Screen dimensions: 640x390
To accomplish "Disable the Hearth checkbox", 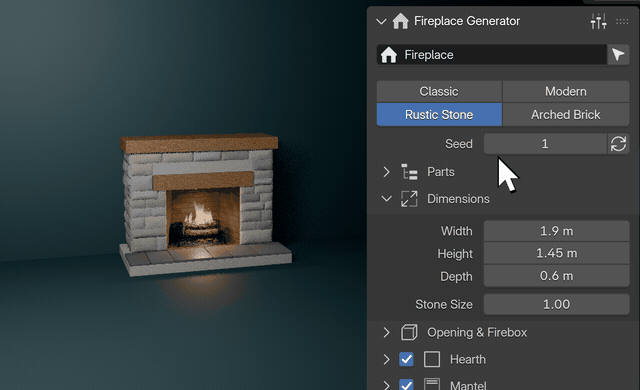I will click(406, 359).
